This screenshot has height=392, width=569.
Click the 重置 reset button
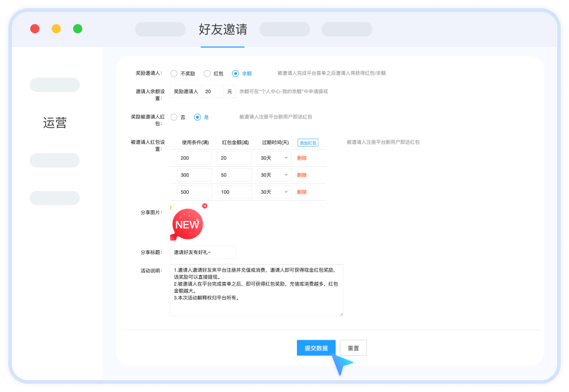tap(353, 348)
